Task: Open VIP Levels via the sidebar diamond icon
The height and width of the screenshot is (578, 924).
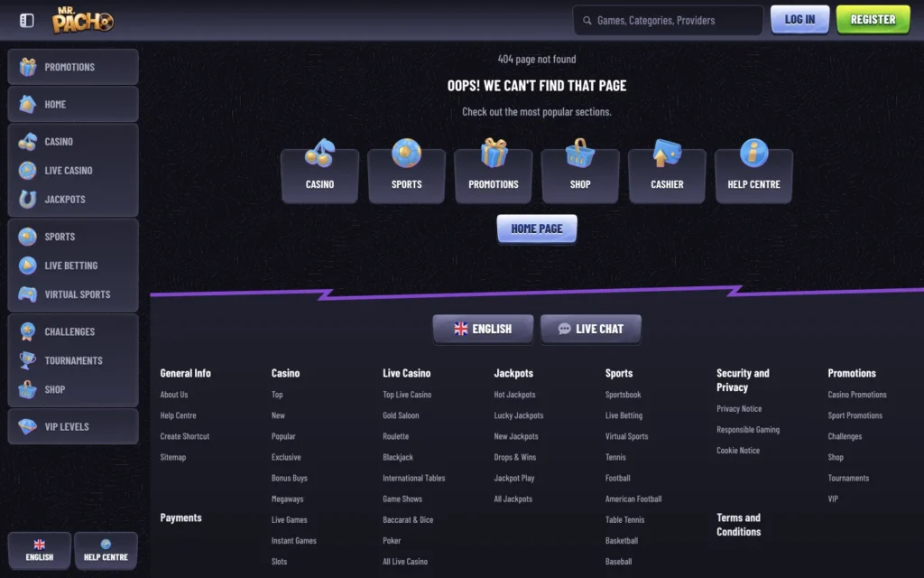Action: tap(28, 426)
